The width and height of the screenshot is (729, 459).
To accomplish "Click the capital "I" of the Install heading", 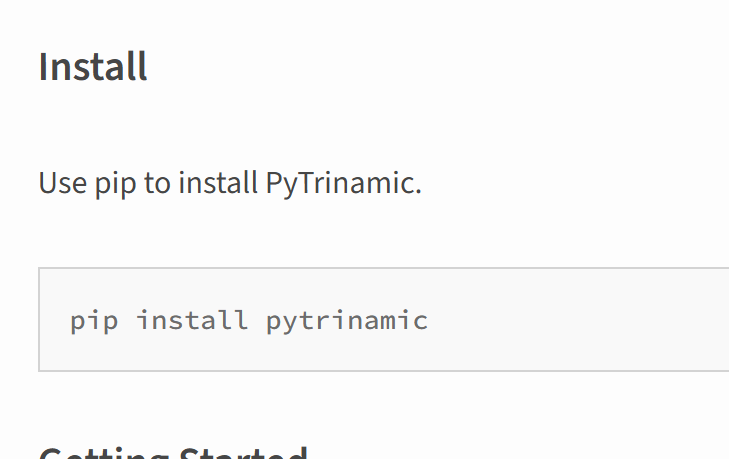I will [x=43, y=67].
